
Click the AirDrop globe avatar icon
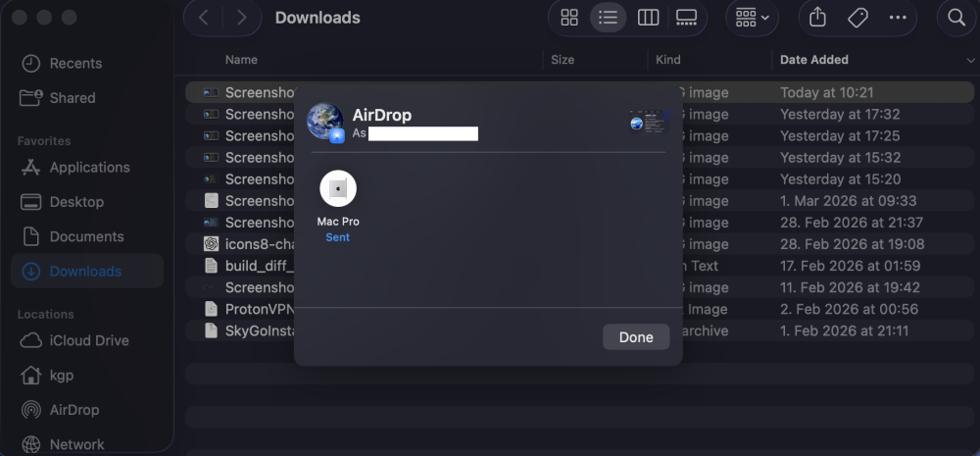pos(325,122)
